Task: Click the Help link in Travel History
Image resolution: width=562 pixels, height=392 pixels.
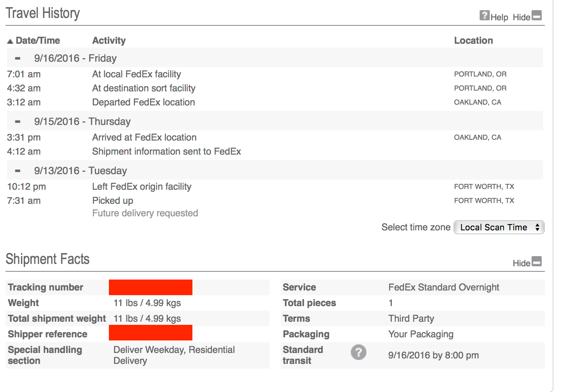Action: [x=499, y=17]
